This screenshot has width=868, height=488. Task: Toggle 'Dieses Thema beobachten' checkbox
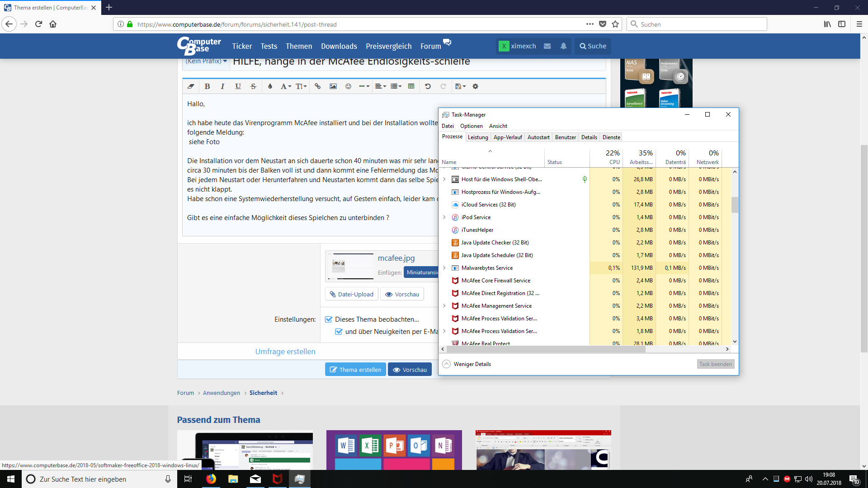(329, 319)
